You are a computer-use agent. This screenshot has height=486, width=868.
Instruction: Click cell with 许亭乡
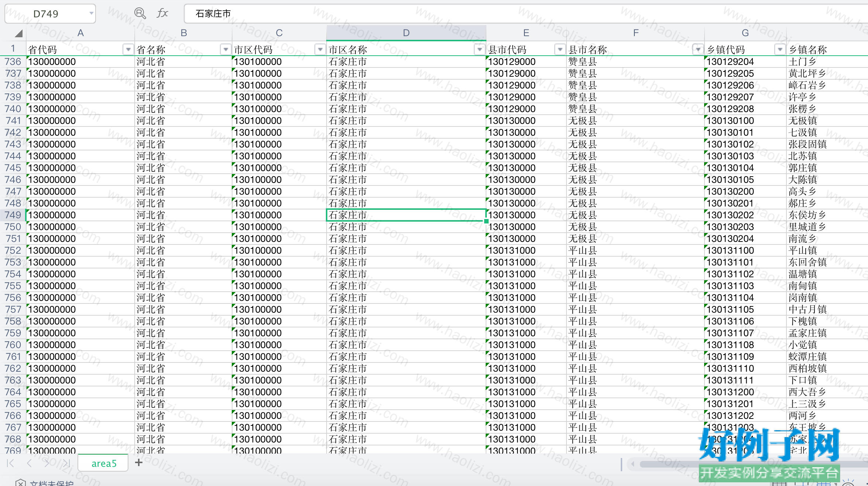pyautogui.click(x=827, y=97)
